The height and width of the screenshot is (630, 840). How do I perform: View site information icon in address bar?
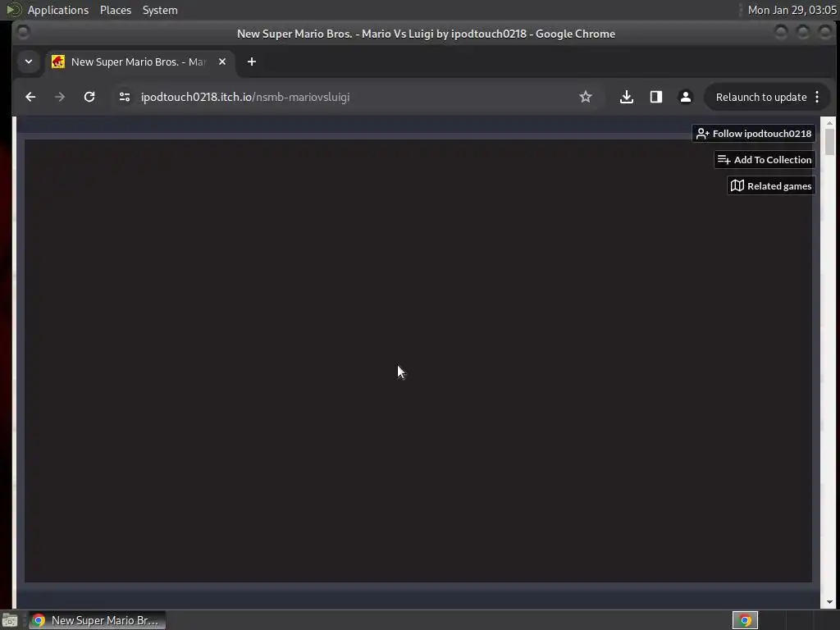pyautogui.click(x=125, y=97)
